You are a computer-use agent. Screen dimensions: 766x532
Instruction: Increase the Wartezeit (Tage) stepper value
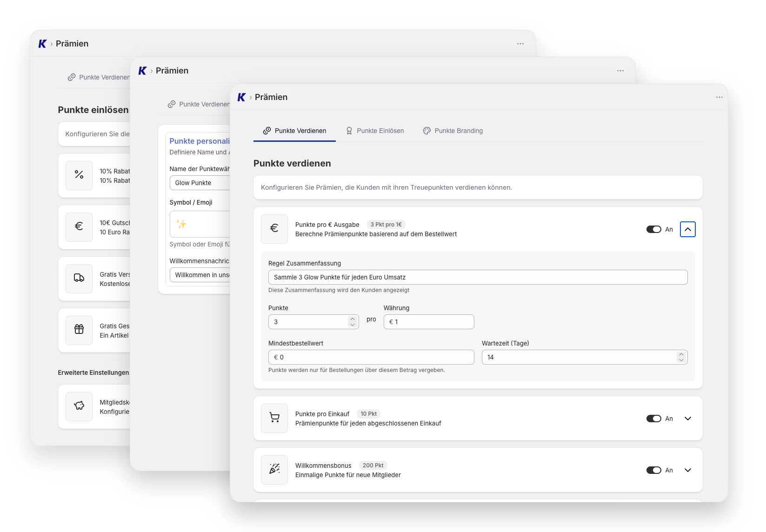coord(681,354)
